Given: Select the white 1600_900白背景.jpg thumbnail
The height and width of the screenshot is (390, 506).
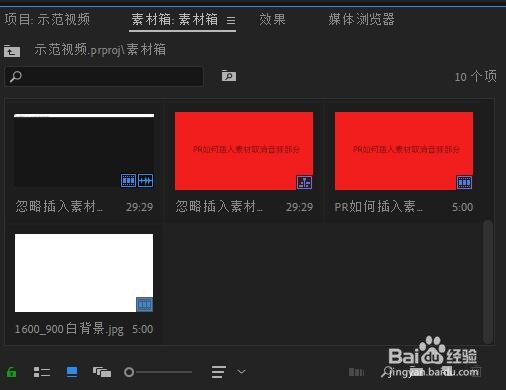Looking at the screenshot, I should coord(84,273).
